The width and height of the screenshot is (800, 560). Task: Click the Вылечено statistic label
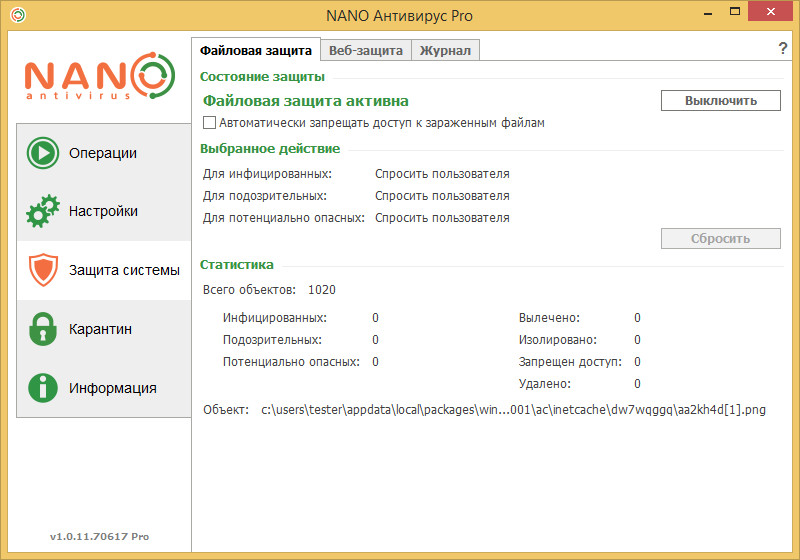[549, 318]
